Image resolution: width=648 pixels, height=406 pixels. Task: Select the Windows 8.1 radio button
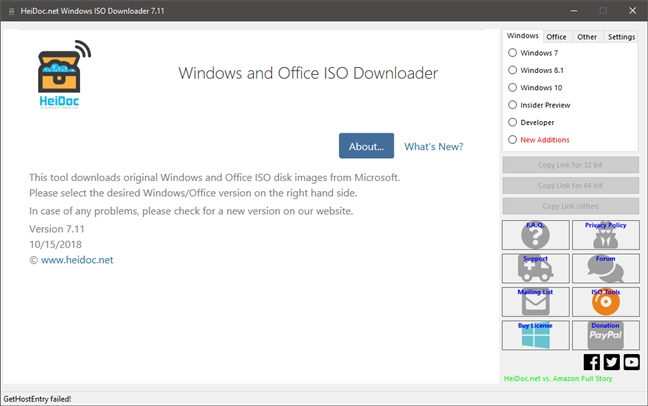pos(512,70)
